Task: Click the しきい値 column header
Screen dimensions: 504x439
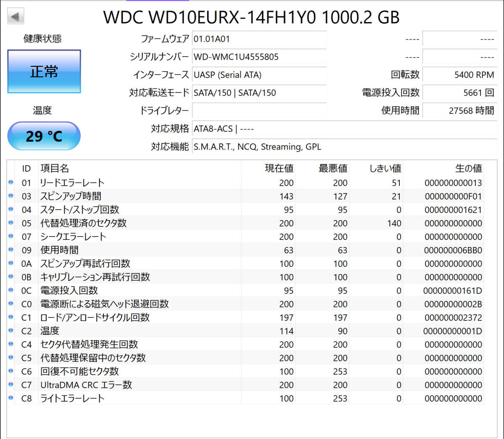Action: coord(385,168)
